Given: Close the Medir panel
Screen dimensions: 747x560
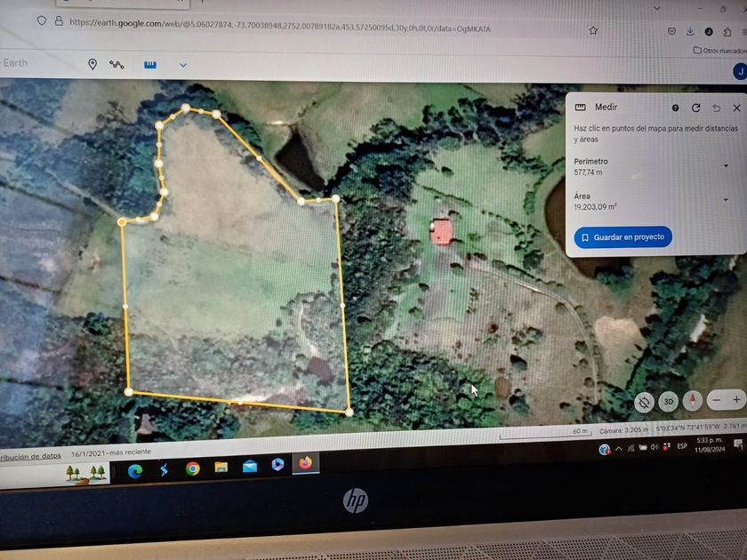Looking at the screenshot, I should [x=736, y=108].
